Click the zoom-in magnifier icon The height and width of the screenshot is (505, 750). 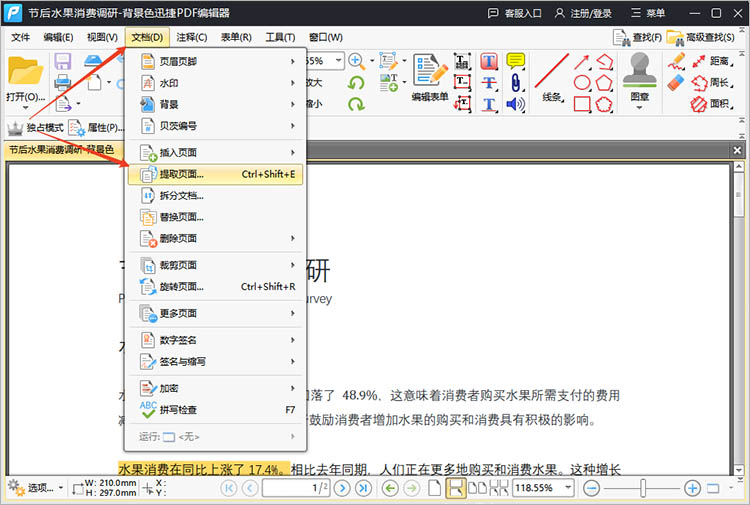tap(356, 61)
